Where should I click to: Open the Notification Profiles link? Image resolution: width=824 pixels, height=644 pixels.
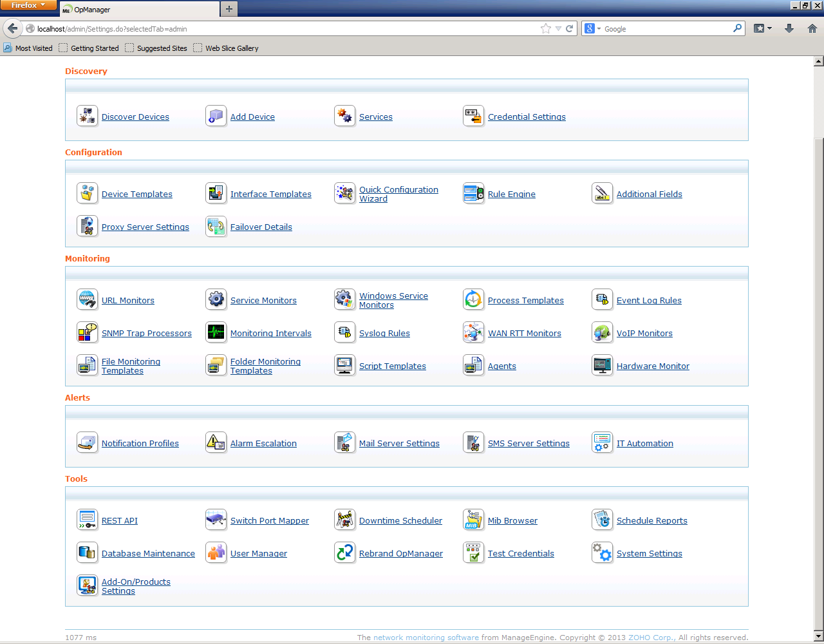140,443
